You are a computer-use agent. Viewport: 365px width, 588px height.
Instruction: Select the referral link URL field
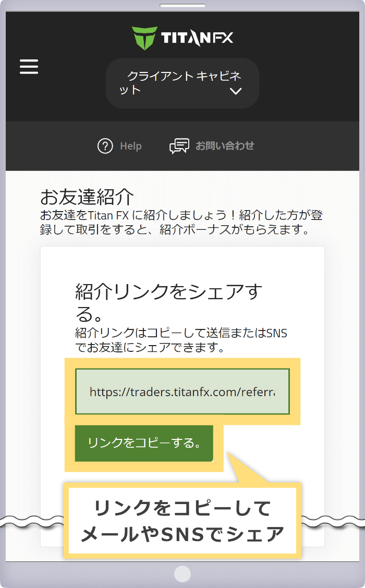coord(182,391)
